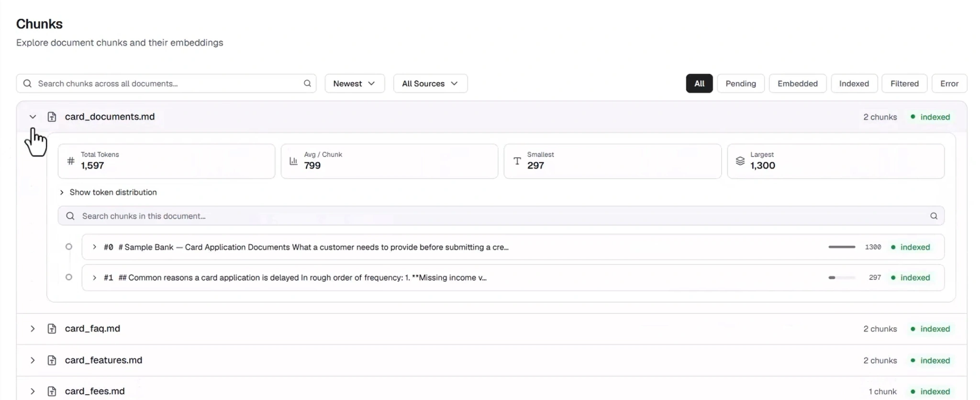Click the card_fees.md file icon

(52, 391)
